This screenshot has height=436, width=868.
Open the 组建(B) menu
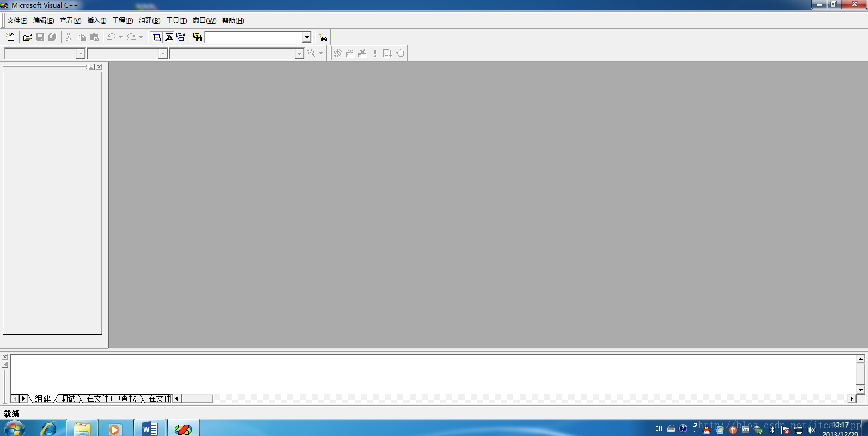[x=149, y=21]
